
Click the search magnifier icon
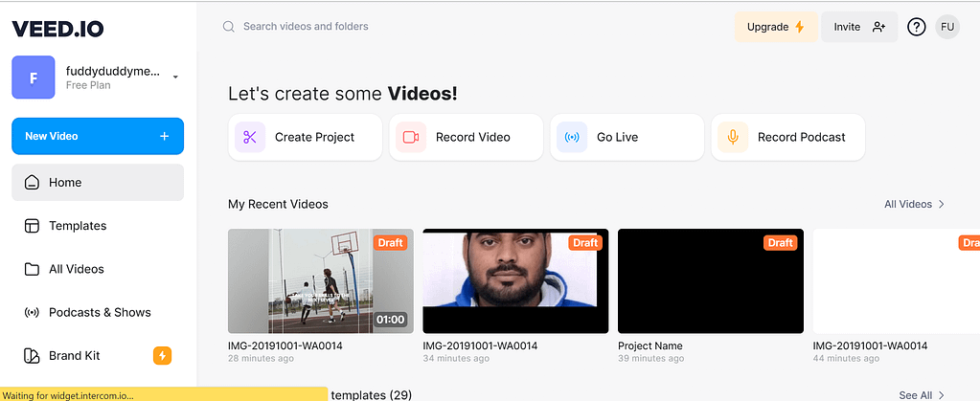[229, 27]
